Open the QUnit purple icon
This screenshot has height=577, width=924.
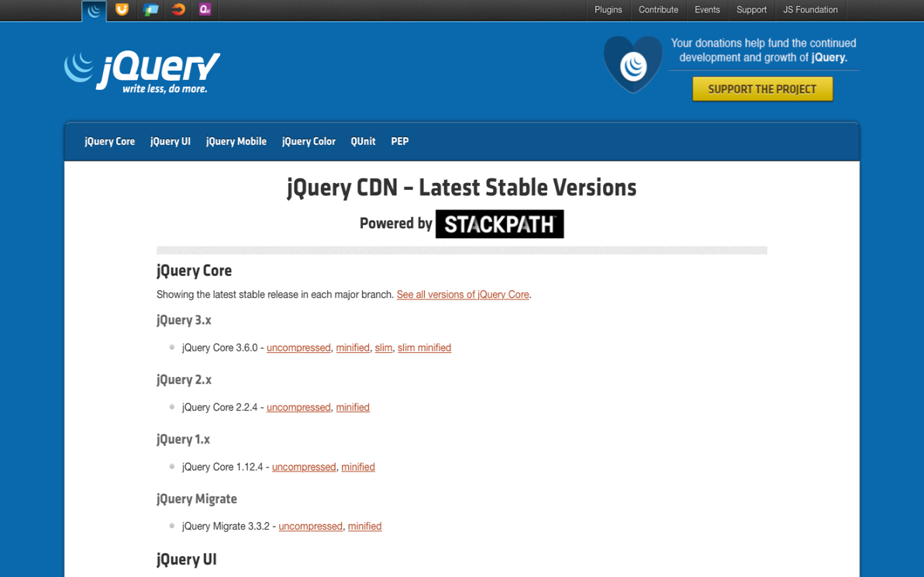[x=205, y=10]
